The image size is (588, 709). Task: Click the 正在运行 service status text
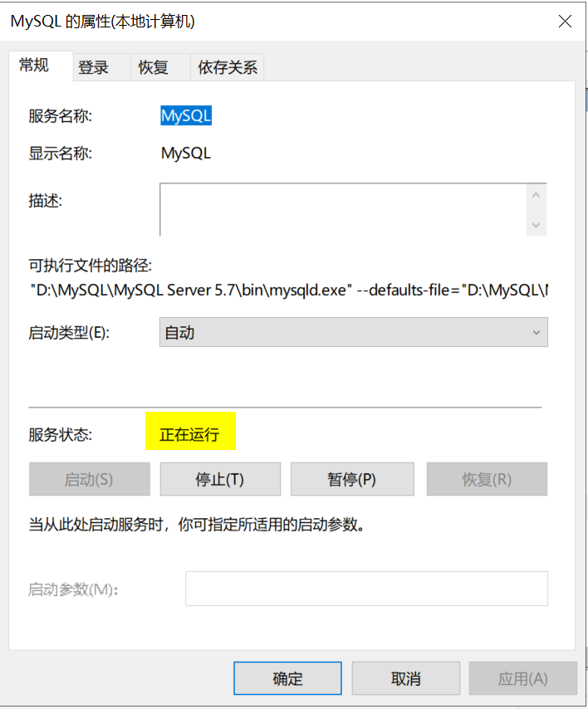189,435
